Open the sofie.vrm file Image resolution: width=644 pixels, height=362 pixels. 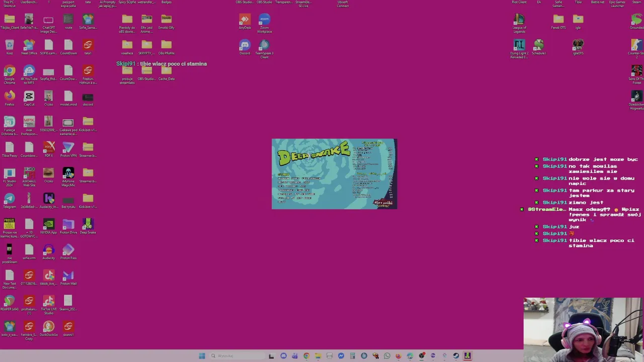pyautogui.click(x=29, y=252)
